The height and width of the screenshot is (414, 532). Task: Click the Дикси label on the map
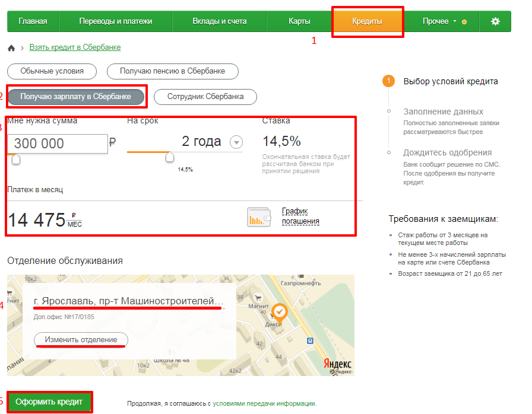pos(273,324)
